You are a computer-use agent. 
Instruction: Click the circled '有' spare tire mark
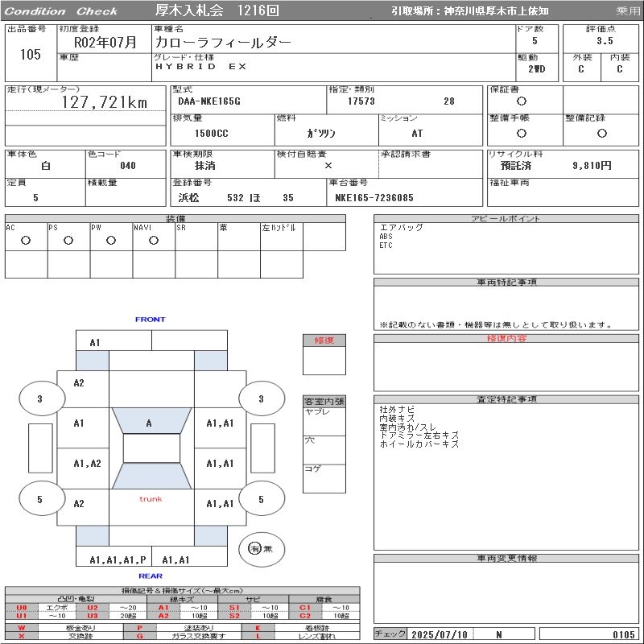[x=254, y=549]
